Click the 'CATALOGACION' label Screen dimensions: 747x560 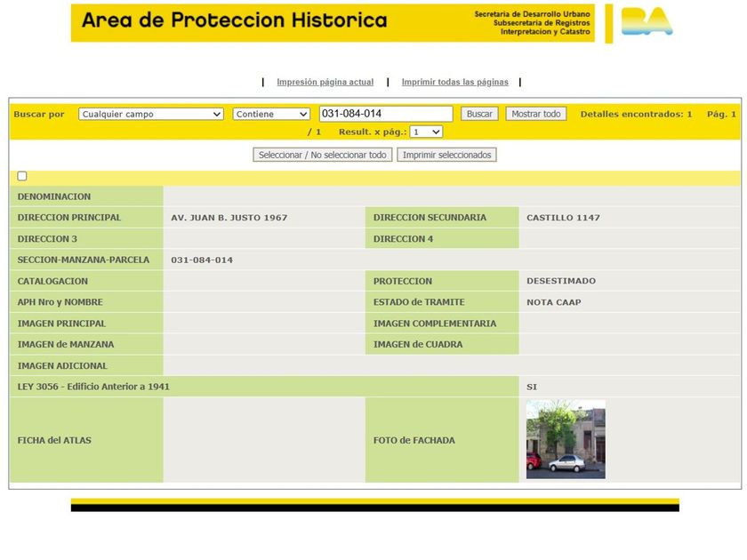coord(52,282)
